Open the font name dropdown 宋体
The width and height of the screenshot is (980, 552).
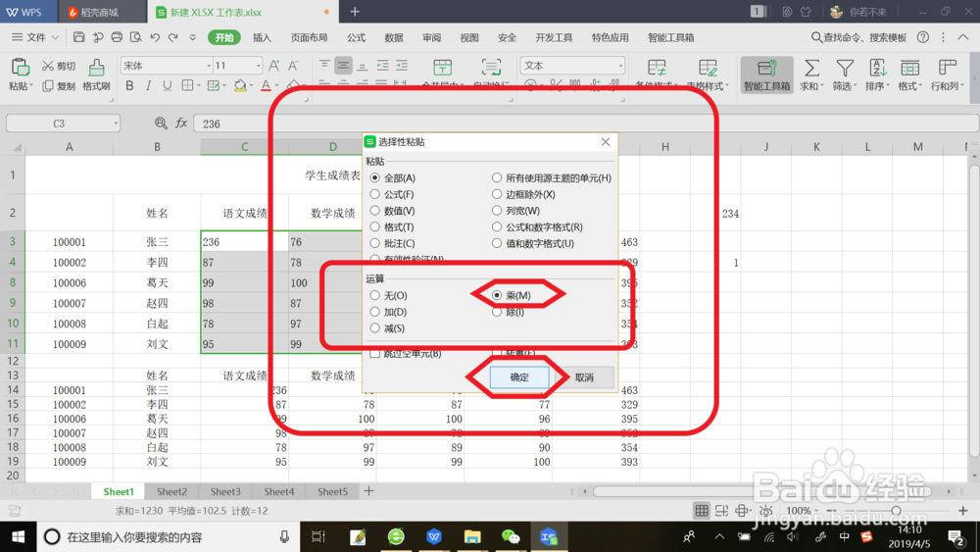click(x=209, y=66)
